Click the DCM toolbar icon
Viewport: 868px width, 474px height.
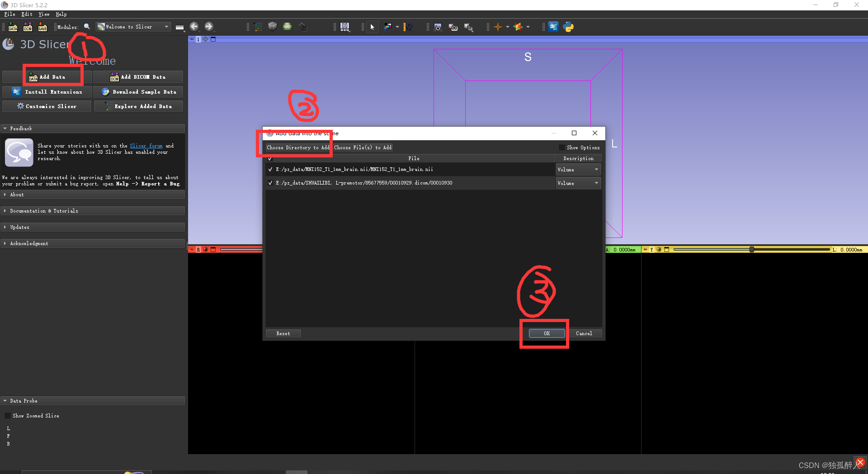point(28,27)
